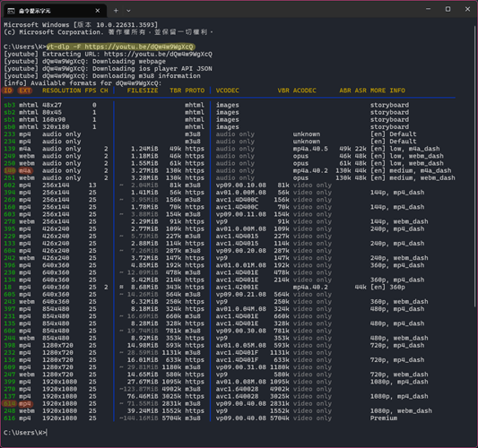Click the Premium label in last row
This screenshot has width=478, height=448.
pos(384,418)
